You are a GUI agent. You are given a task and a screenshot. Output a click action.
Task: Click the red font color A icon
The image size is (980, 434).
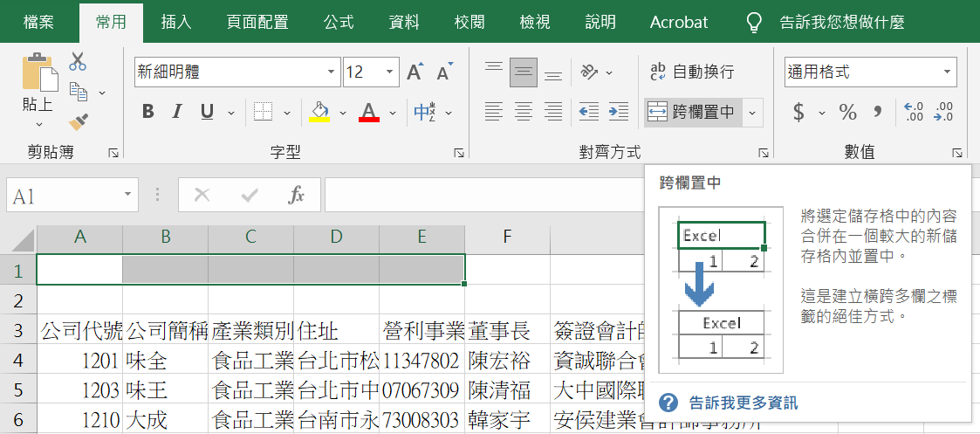coord(369,112)
